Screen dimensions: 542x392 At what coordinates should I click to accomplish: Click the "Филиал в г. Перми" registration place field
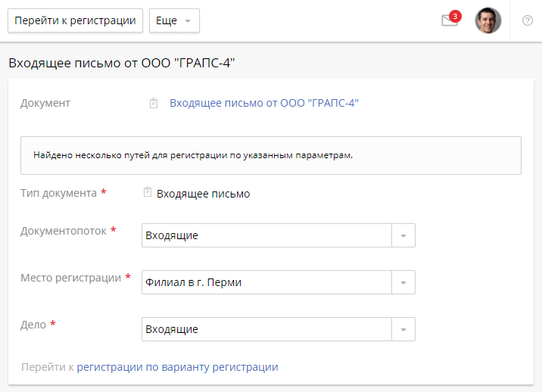click(266, 282)
